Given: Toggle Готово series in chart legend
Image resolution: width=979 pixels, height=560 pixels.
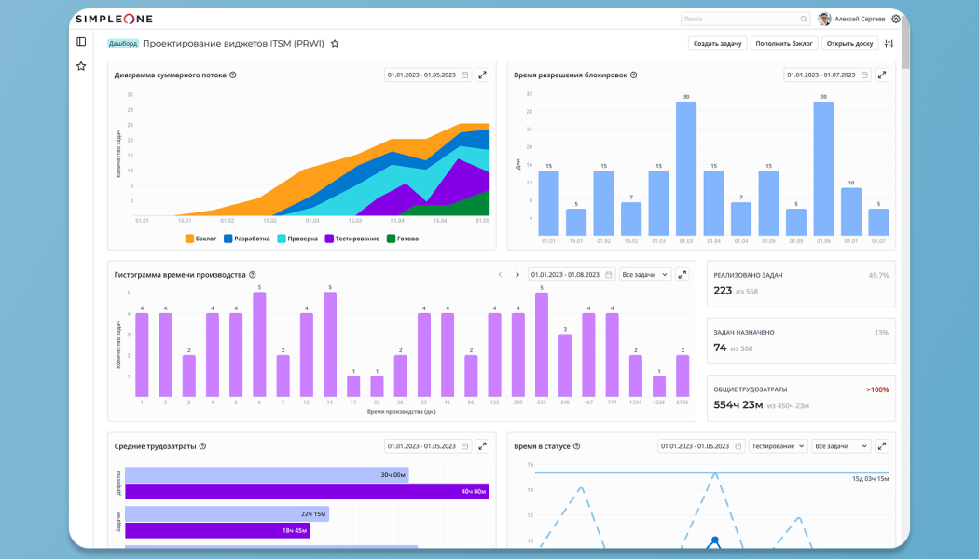Looking at the screenshot, I should click(x=403, y=239).
